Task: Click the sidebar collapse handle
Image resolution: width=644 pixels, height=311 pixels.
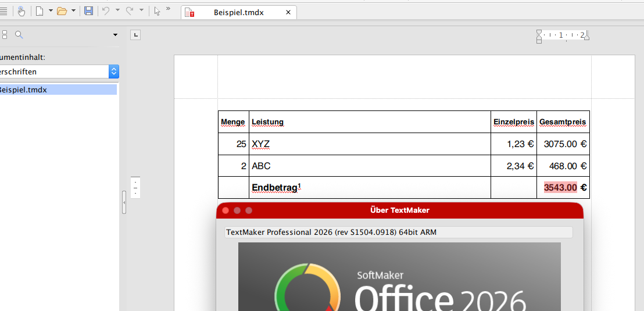Action: coord(124,202)
